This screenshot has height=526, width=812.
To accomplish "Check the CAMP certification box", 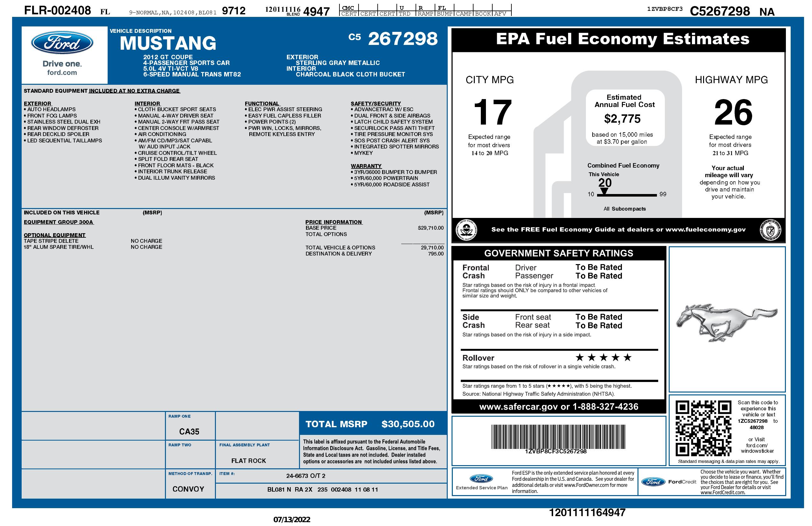I will [x=463, y=8].
